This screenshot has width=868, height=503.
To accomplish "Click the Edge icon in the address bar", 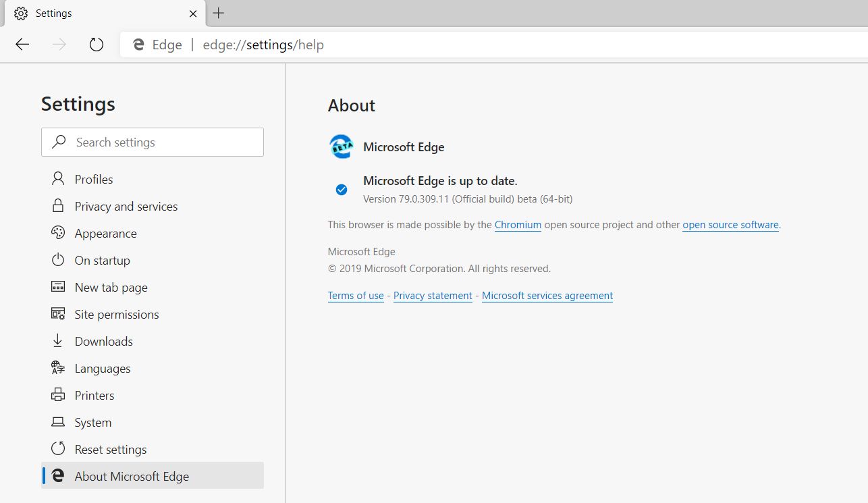I will pos(138,45).
